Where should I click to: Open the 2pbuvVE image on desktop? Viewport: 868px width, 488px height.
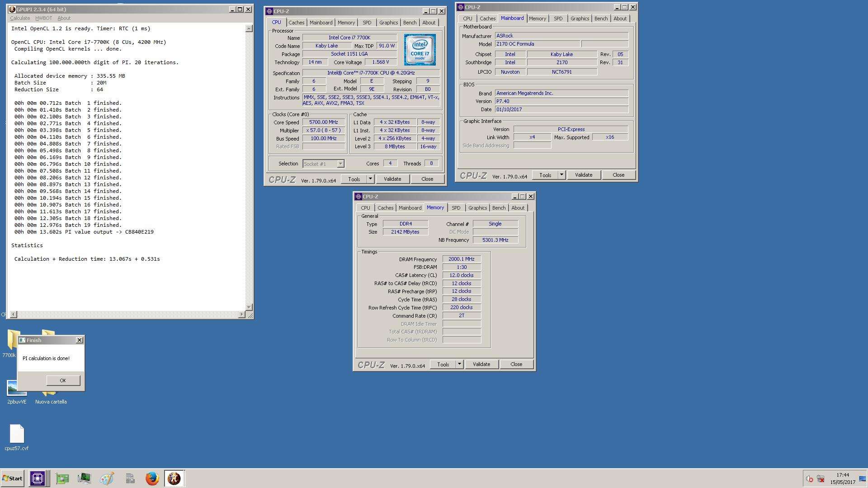pyautogui.click(x=17, y=392)
